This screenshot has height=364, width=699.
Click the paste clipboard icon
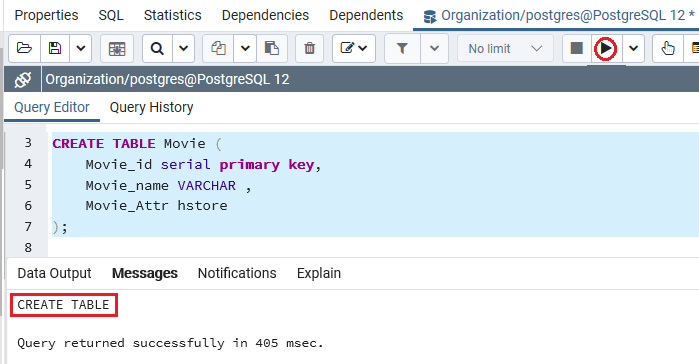point(271,48)
